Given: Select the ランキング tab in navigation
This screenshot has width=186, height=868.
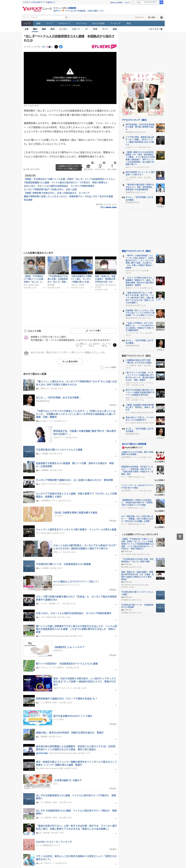Looking at the screenshot, I should (115, 24).
